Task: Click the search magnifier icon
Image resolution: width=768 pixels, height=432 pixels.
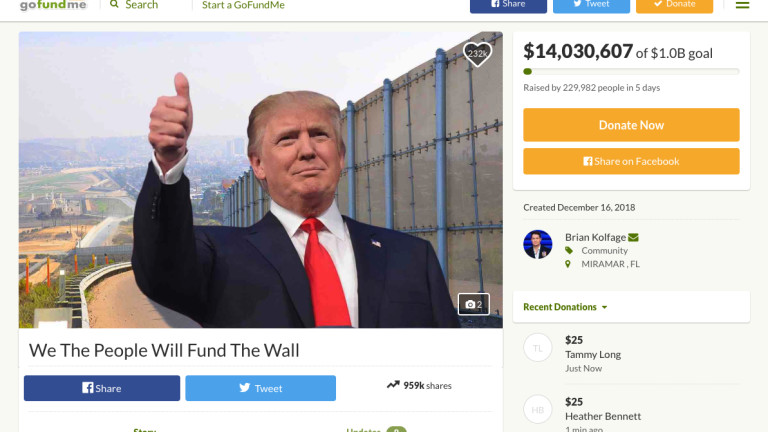Action: pos(114,4)
